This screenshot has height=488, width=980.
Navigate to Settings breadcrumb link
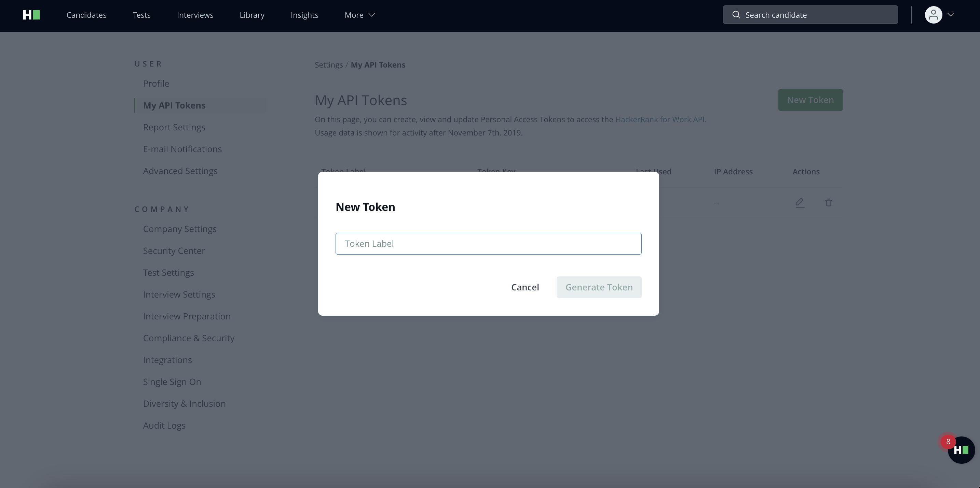coord(328,65)
